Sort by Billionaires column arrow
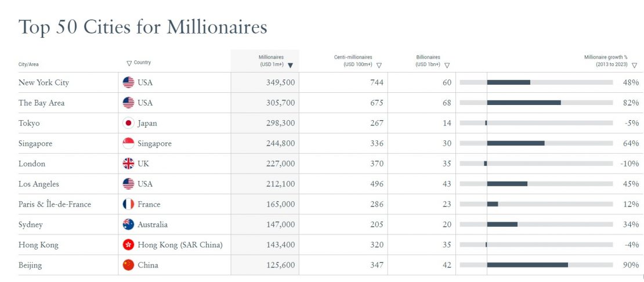The image size is (644, 282). point(447,66)
